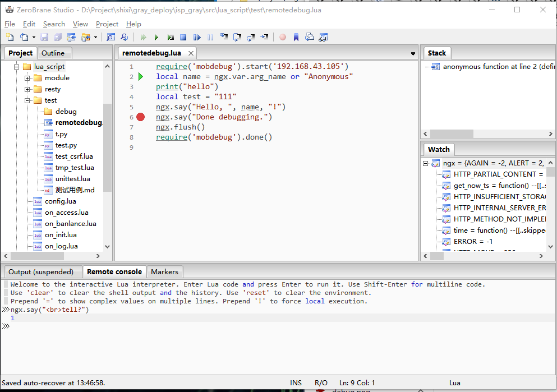
Task: Open the Project menu
Action: point(107,24)
